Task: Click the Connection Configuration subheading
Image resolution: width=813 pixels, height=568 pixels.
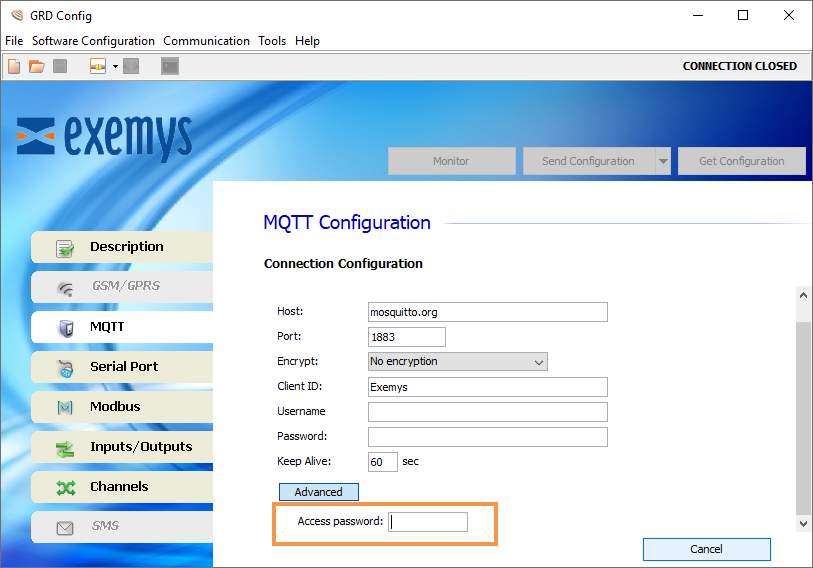Action: 343,264
